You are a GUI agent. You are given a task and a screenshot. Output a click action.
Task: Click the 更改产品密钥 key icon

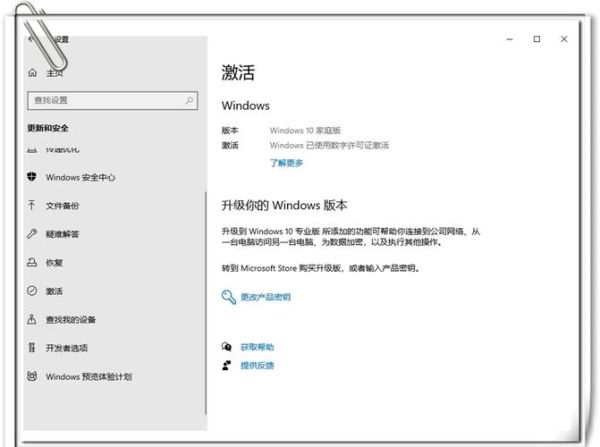228,297
